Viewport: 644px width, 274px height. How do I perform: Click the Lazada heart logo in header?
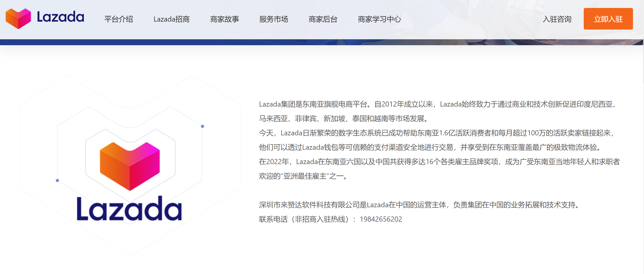[18, 18]
